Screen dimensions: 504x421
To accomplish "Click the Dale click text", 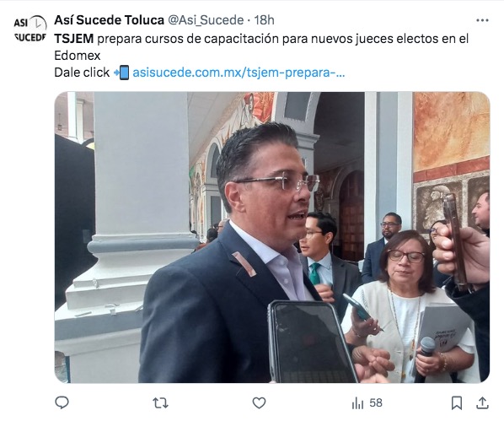I will click(82, 73).
